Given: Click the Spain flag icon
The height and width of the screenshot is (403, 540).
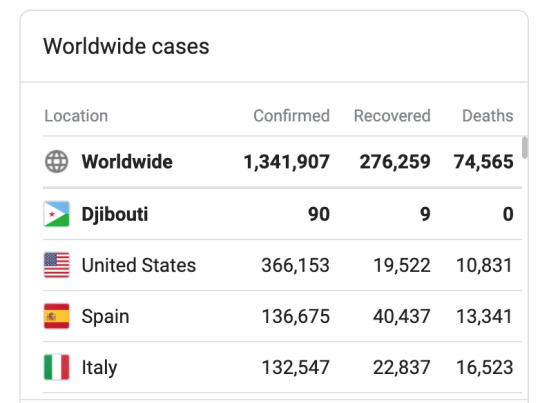Looking at the screenshot, I should tap(56, 316).
